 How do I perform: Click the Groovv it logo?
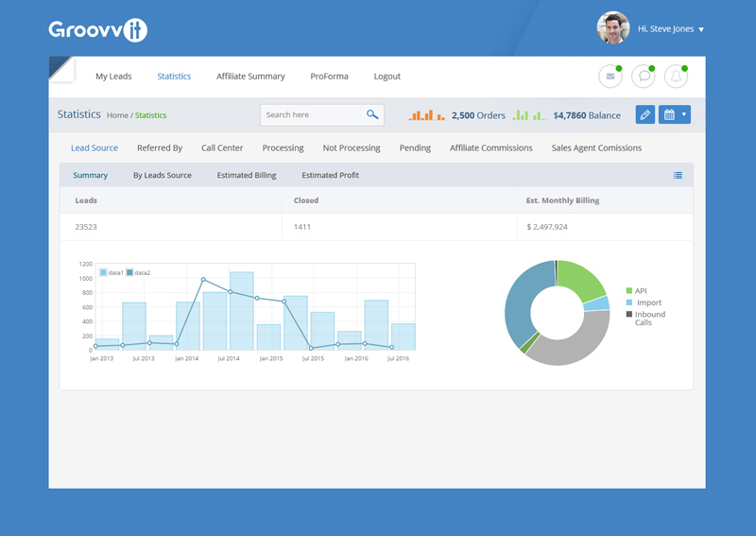pos(98,30)
